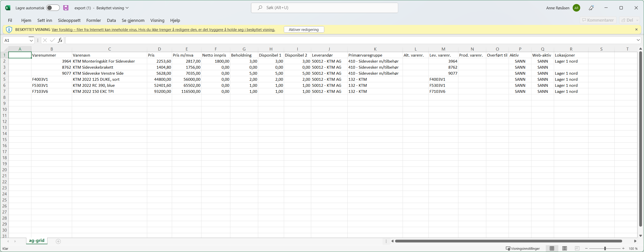Click cell 'KTM Monteringskit For Sidevesker'
This screenshot has height=252, width=644.
110,61
